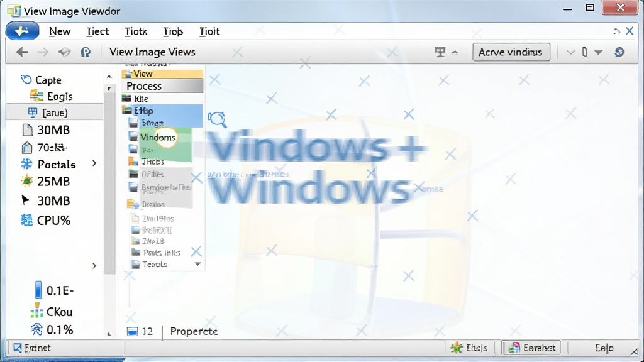Click the Erdnet status item
This screenshot has height=362, width=644.
coord(32,348)
